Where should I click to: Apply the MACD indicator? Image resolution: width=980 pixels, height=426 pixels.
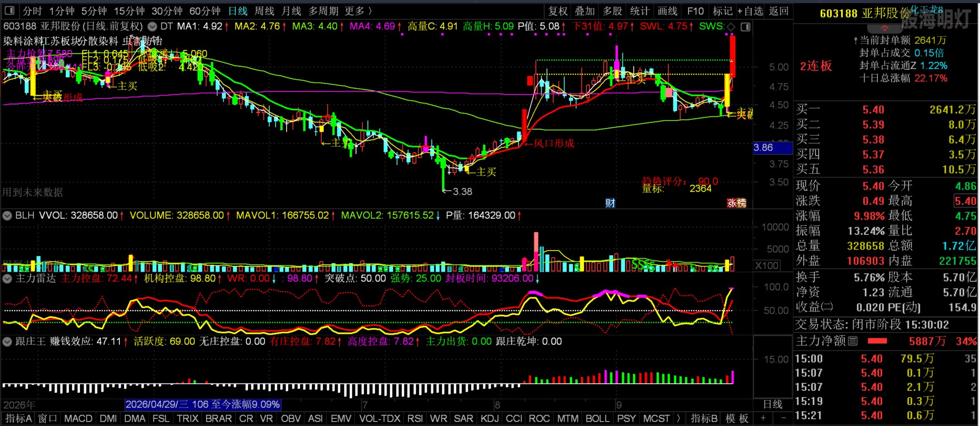point(78,419)
